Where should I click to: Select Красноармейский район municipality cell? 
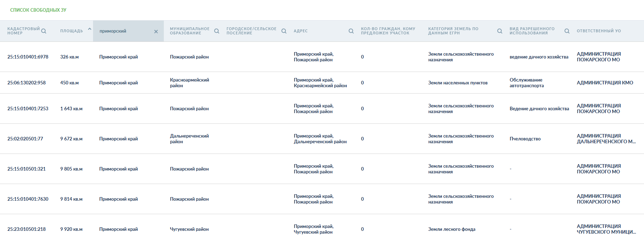(190, 83)
